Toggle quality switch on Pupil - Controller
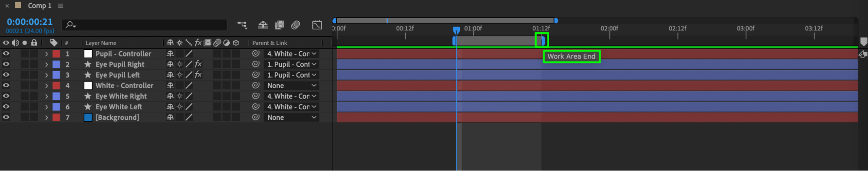Screen dimensions: 868x171 (x=189, y=54)
